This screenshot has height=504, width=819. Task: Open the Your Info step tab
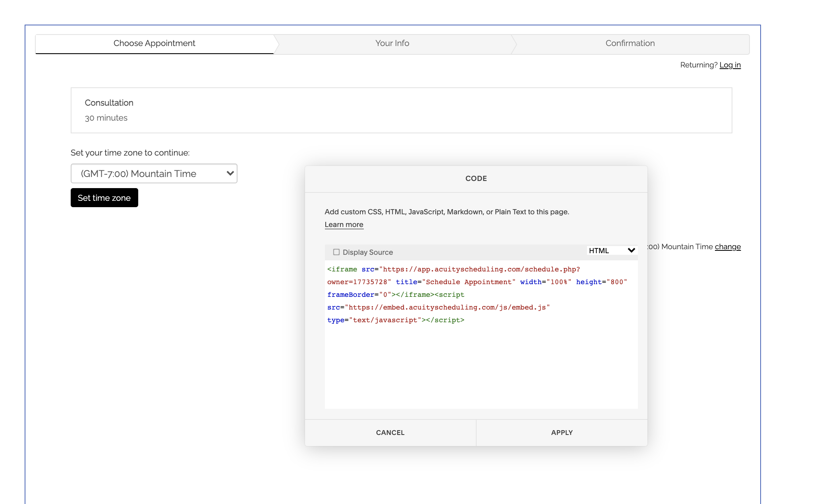pyautogui.click(x=392, y=44)
